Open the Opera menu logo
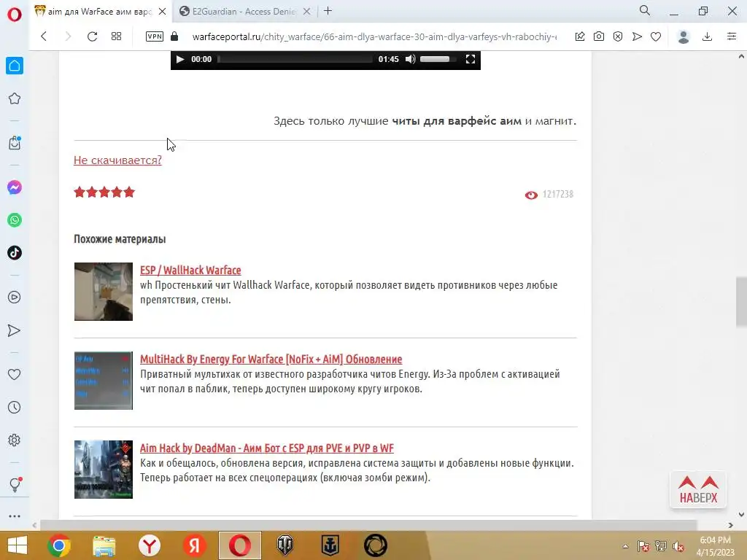The height and width of the screenshot is (560, 747). tap(15, 15)
